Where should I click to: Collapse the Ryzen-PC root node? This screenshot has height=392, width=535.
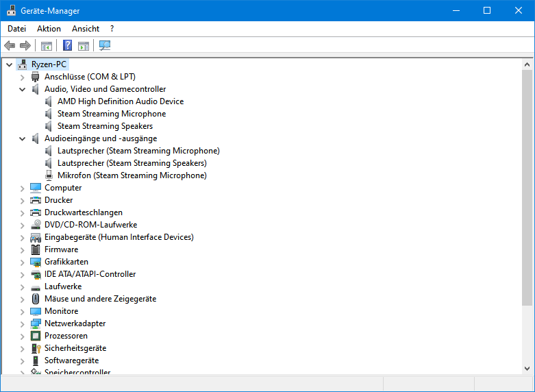[x=9, y=64]
